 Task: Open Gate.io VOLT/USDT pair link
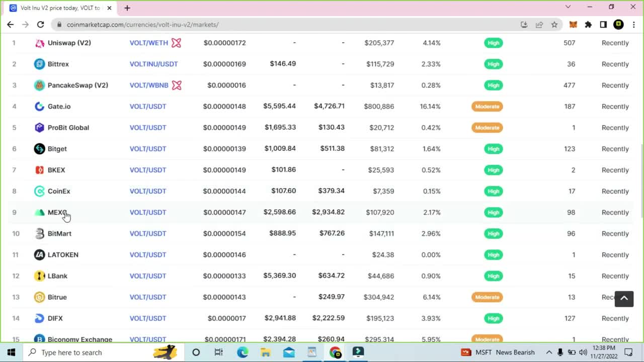(x=148, y=106)
